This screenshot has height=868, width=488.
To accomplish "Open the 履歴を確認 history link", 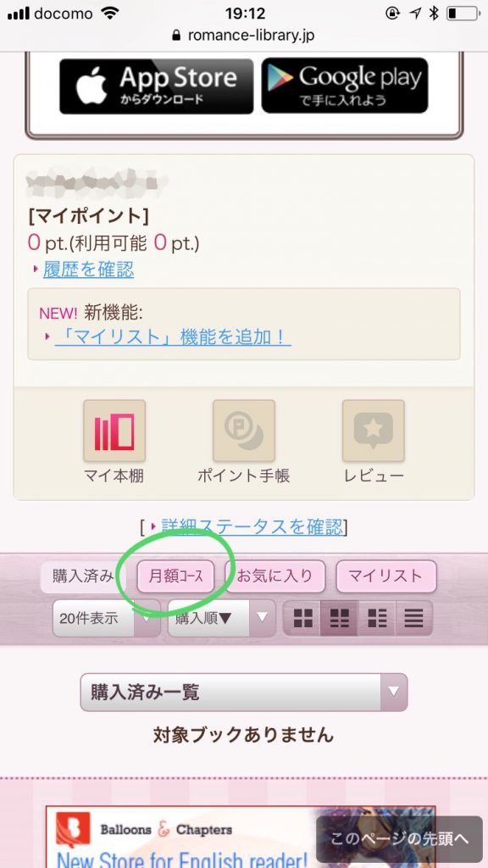I will pyautogui.click(x=88, y=270).
